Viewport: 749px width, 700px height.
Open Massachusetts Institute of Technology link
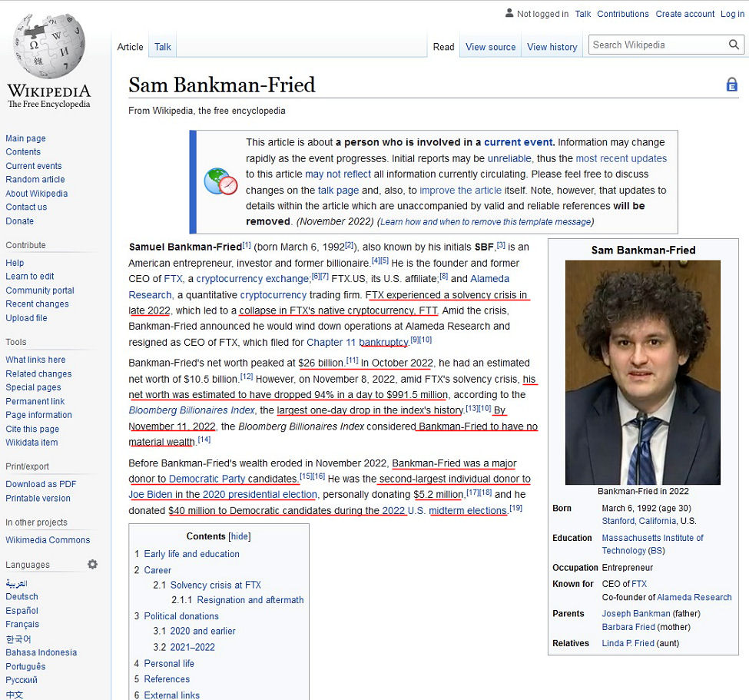(x=652, y=544)
